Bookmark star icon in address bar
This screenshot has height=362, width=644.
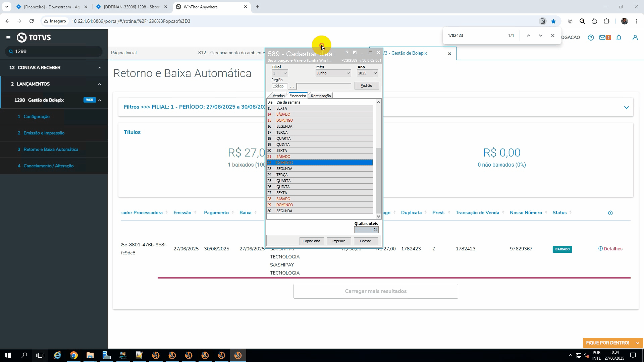pyautogui.click(x=553, y=21)
